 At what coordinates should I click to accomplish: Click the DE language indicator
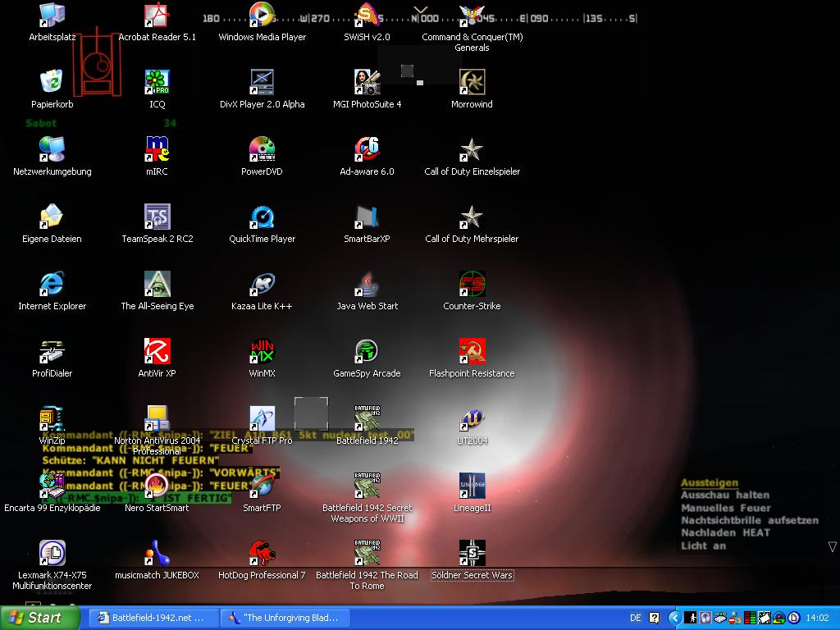636,618
